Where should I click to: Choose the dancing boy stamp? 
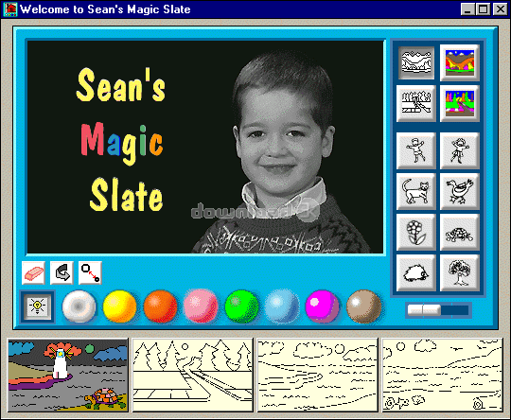(416, 150)
